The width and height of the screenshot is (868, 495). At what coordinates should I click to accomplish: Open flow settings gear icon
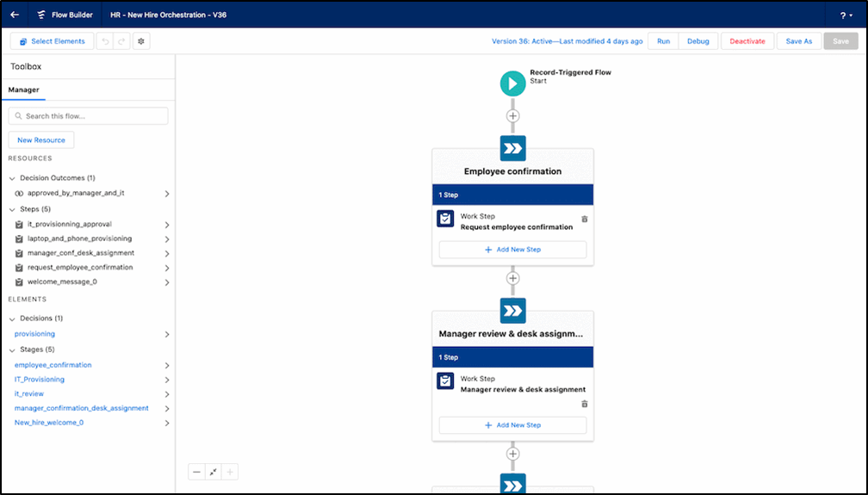point(141,41)
